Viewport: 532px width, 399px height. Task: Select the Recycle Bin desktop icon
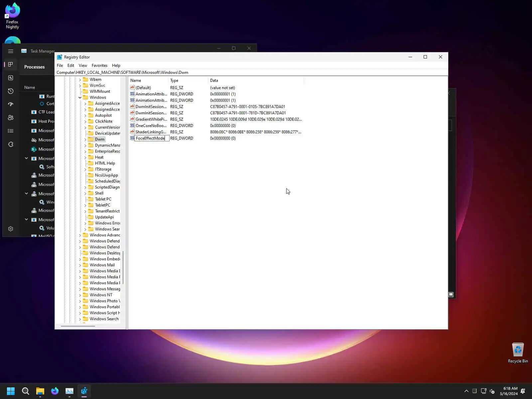pos(518,353)
